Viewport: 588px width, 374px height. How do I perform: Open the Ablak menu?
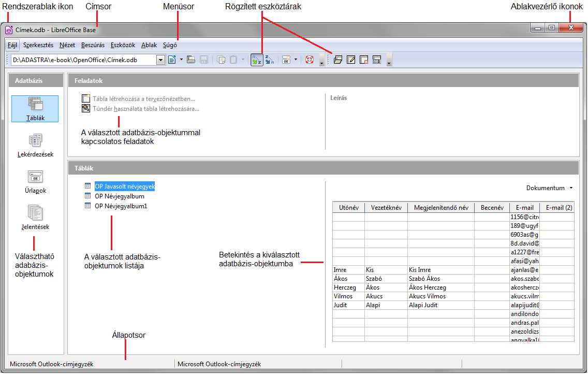click(149, 45)
